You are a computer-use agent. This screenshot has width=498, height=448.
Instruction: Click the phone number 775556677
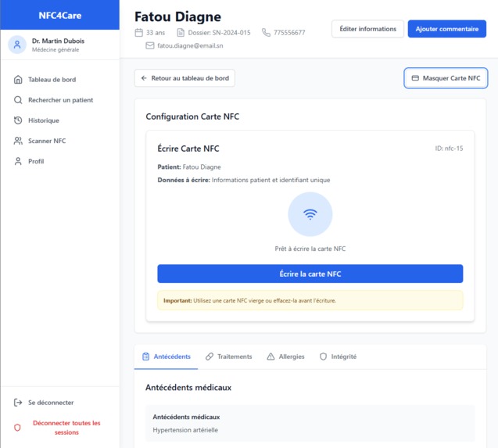coord(289,32)
